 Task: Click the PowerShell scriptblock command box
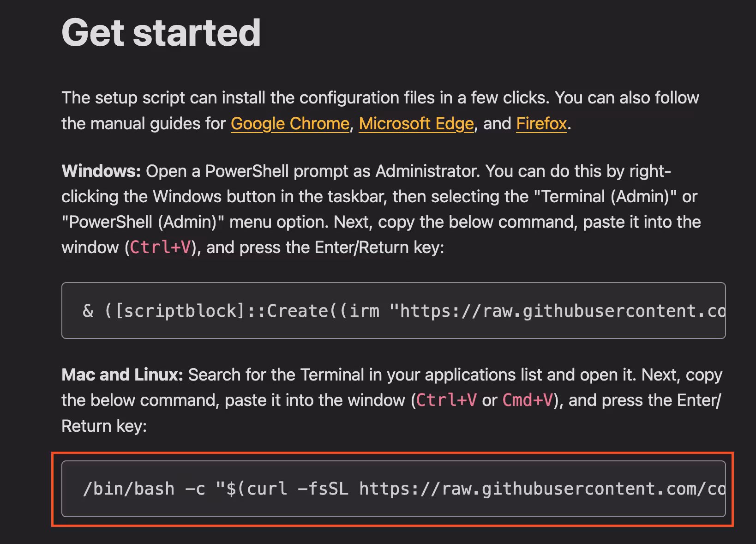[393, 310]
